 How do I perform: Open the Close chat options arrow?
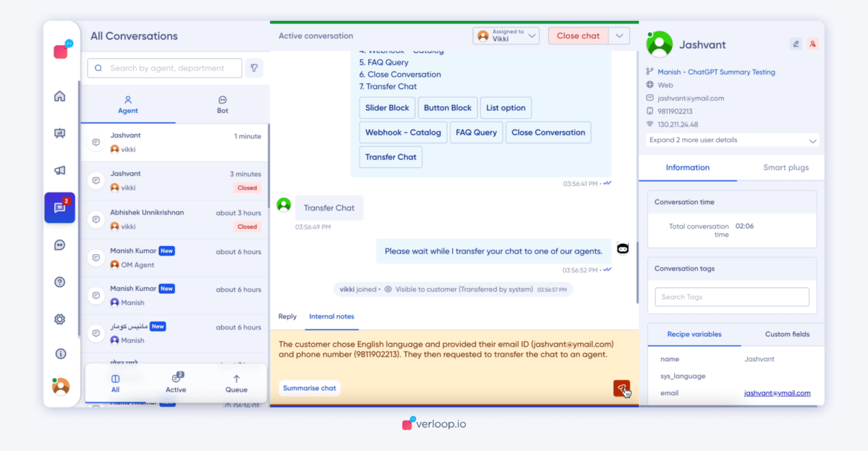[619, 35]
